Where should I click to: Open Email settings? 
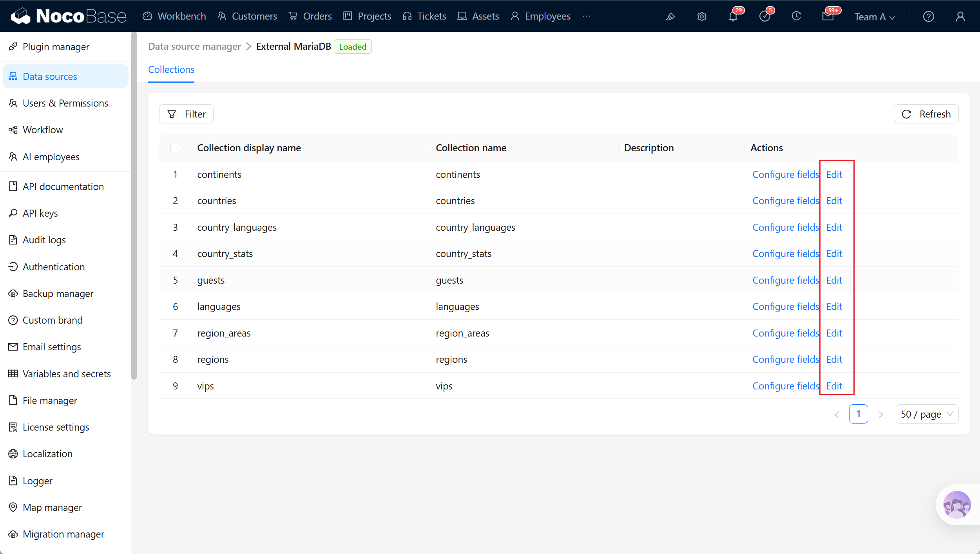click(x=65, y=347)
